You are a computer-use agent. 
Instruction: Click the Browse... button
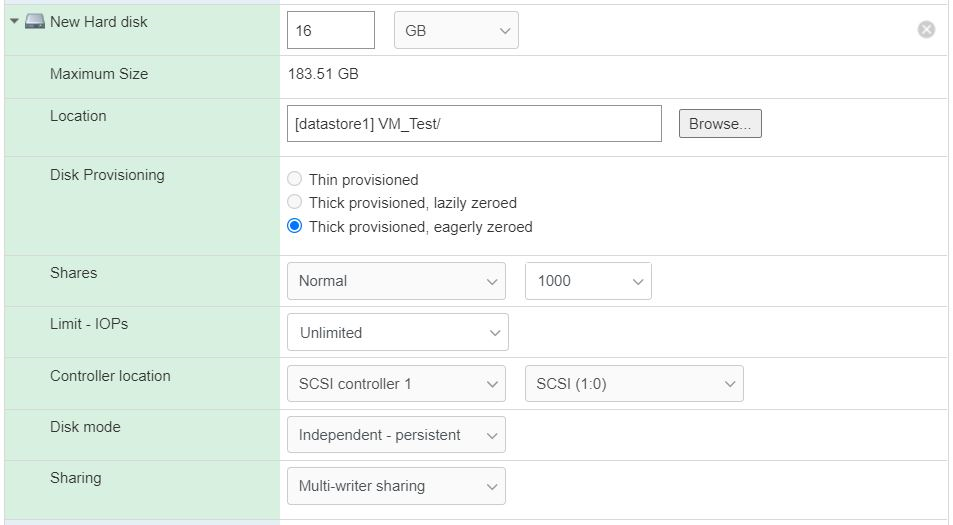pos(719,124)
